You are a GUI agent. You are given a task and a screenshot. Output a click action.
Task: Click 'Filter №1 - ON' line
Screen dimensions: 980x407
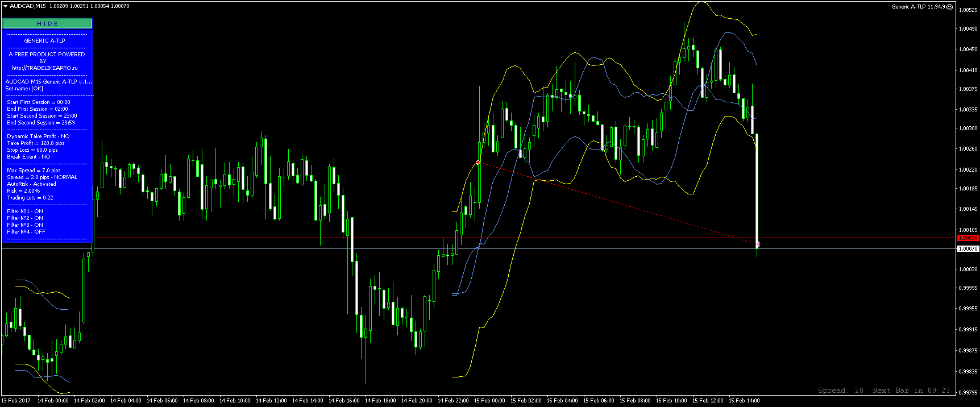[x=25, y=211]
